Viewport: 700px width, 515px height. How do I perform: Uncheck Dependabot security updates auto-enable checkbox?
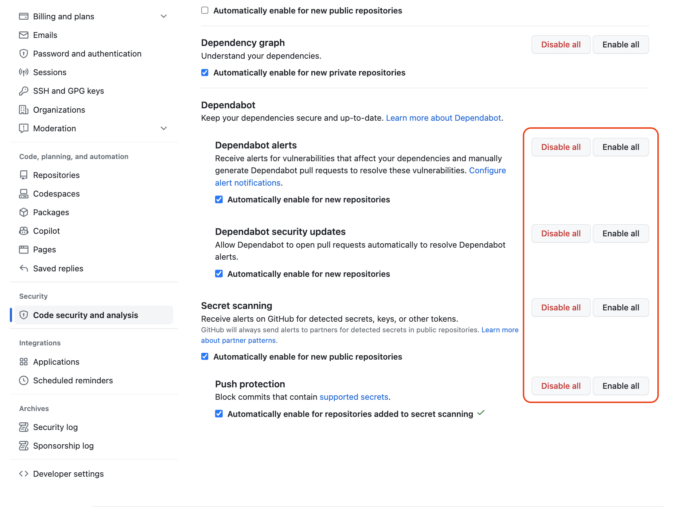(x=219, y=274)
